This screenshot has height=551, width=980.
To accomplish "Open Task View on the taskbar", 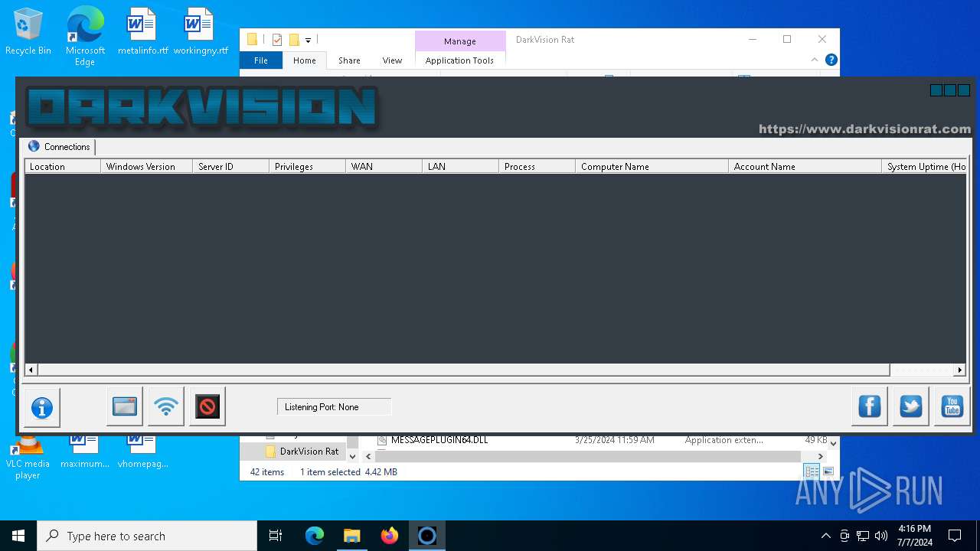I will 276,536.
